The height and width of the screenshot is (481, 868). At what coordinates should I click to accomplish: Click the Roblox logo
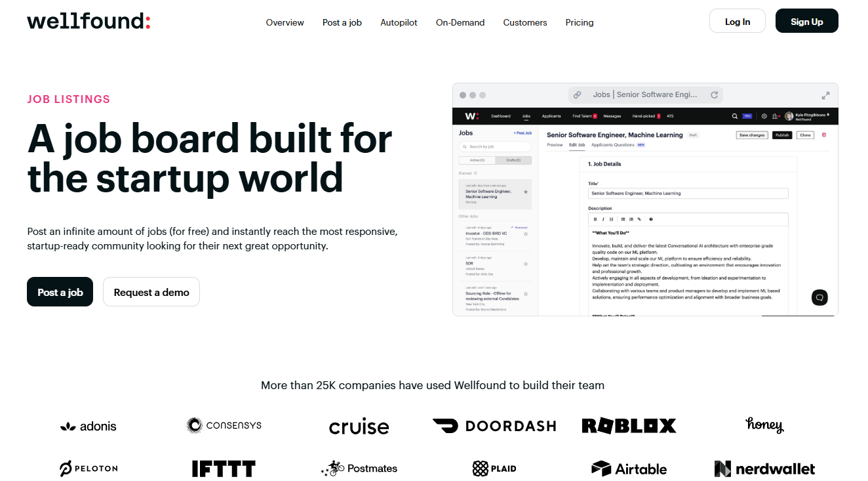629,426
